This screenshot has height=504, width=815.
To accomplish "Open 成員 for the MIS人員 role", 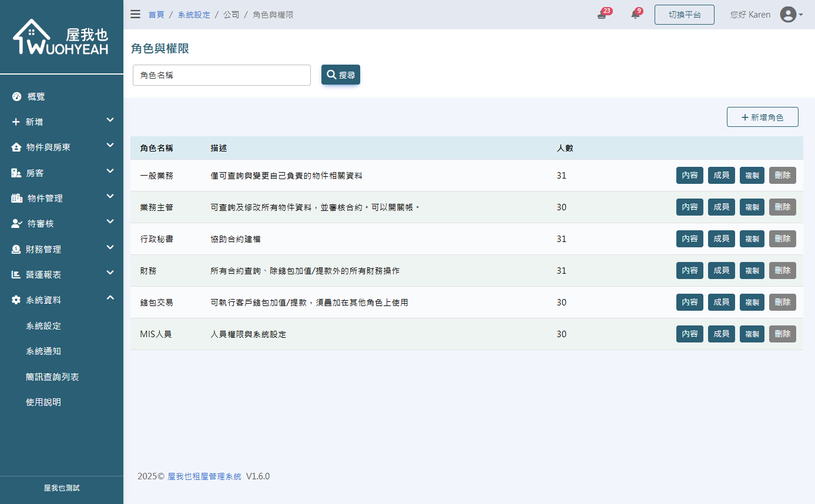I will [721, 334].
